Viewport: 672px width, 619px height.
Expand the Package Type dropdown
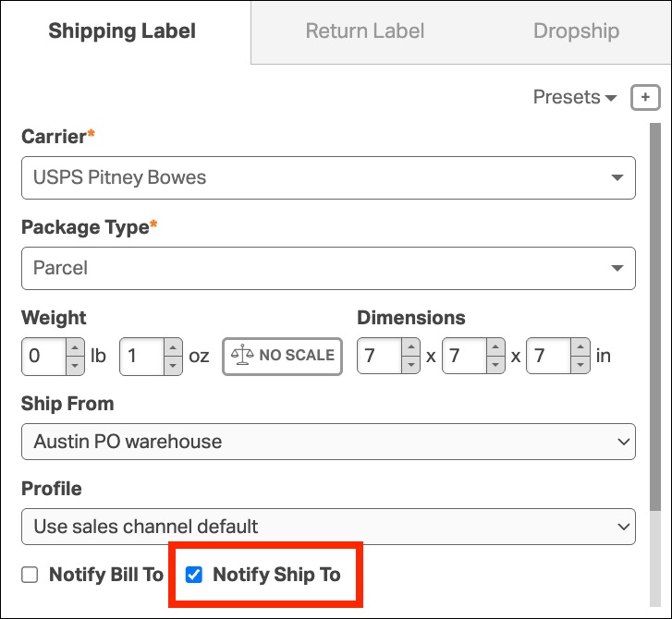click(328, 268)
